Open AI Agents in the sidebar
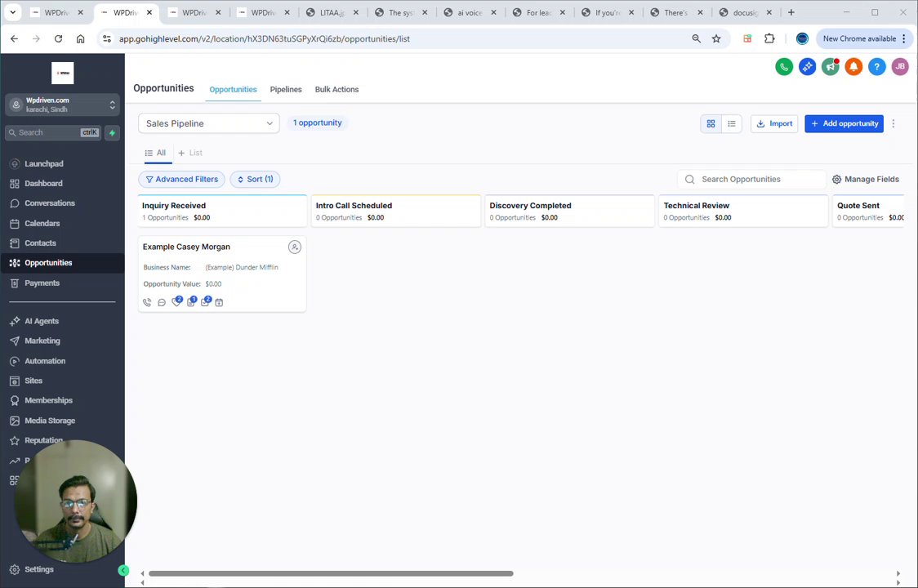This screenshot has height=588, width=918. coord(62,321)
